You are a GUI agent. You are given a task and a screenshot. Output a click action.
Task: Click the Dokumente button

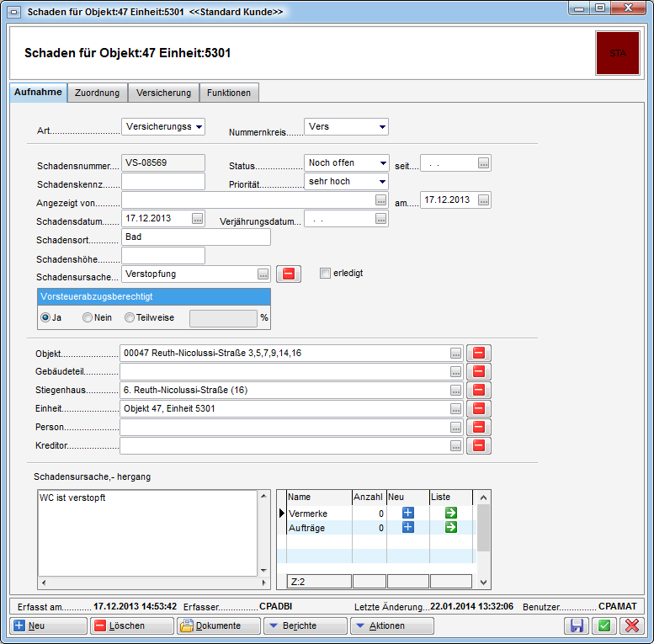pos(217,625)
